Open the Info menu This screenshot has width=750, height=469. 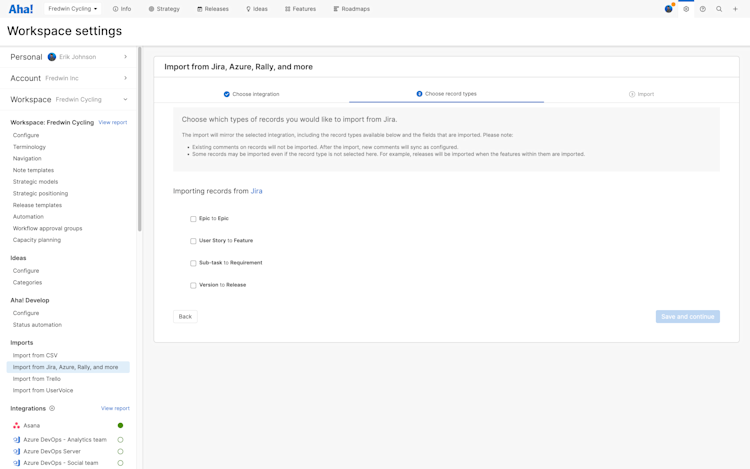click(x=122, y=9)
